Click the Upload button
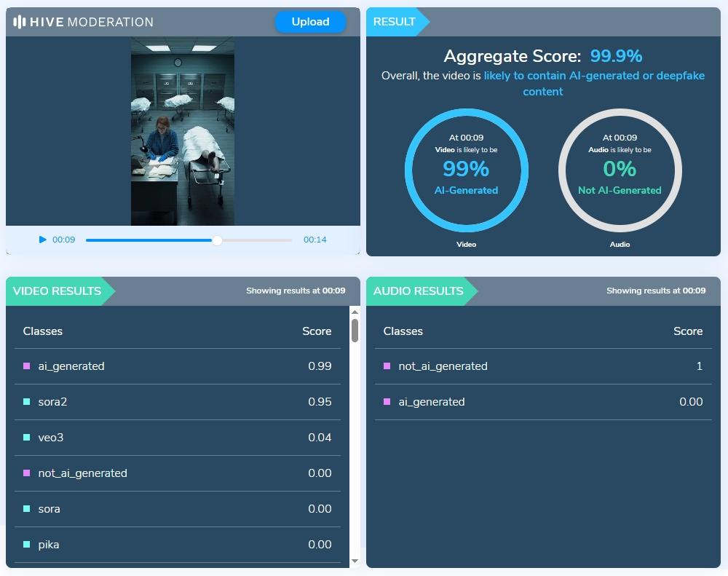The width and height of the screenshot is (728, 576). pos(310,22)
